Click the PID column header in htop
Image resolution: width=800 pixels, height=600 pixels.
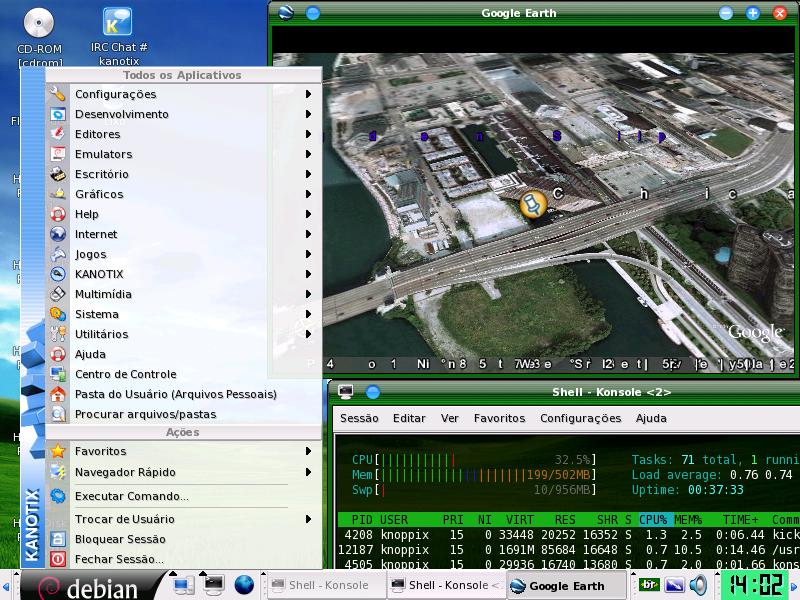click(x=362, y=519)
